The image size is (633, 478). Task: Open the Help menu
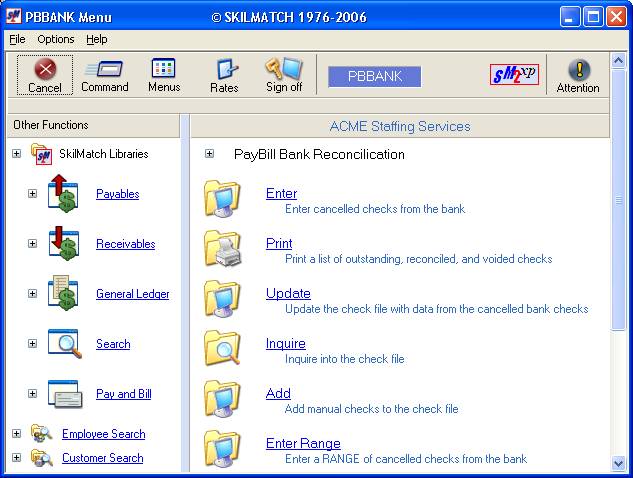pos(97,39)
